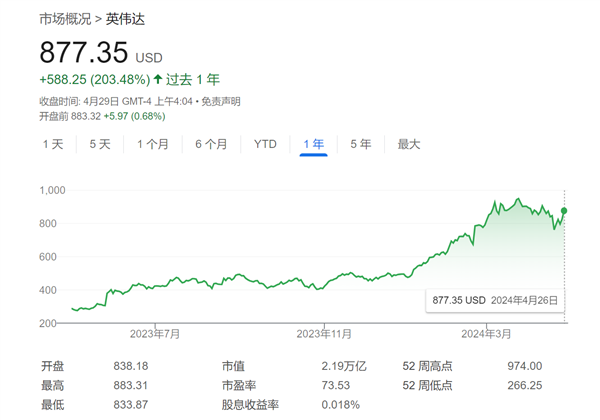Select the 5天 chart range tab

tap(100, 144)
